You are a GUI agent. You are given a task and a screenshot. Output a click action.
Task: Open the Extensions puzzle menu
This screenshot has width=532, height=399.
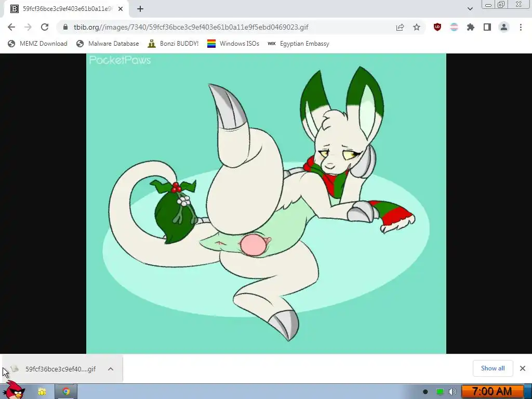coord(471,27)
